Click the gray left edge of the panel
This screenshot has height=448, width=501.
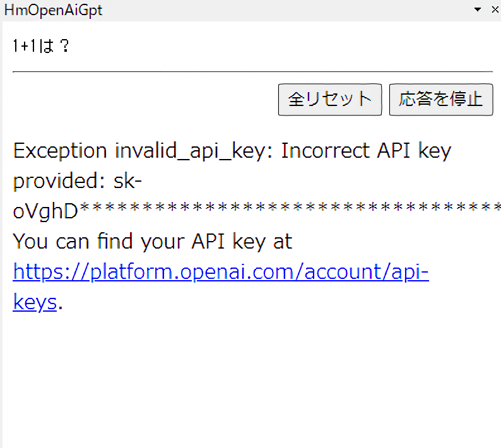point(1,252)
